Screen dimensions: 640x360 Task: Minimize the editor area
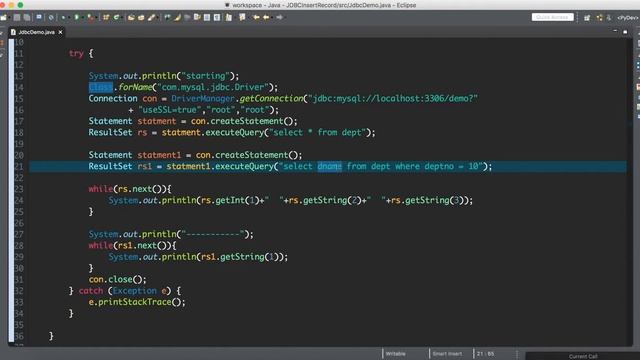click(x=615, y=31)
